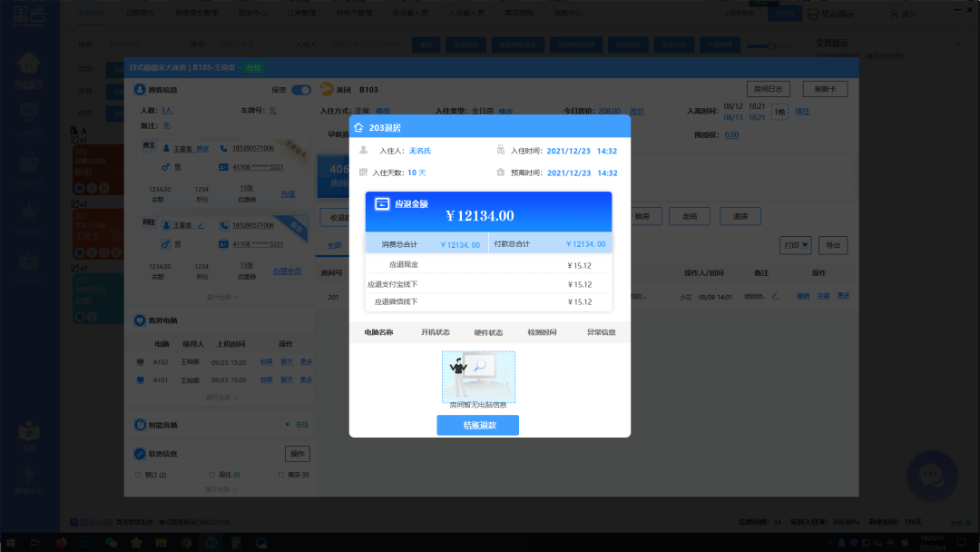This screenshot has height=552, width=980.
Task: Expand the 展开全部 under 客房电脑 list
Action: coord(222,398)
